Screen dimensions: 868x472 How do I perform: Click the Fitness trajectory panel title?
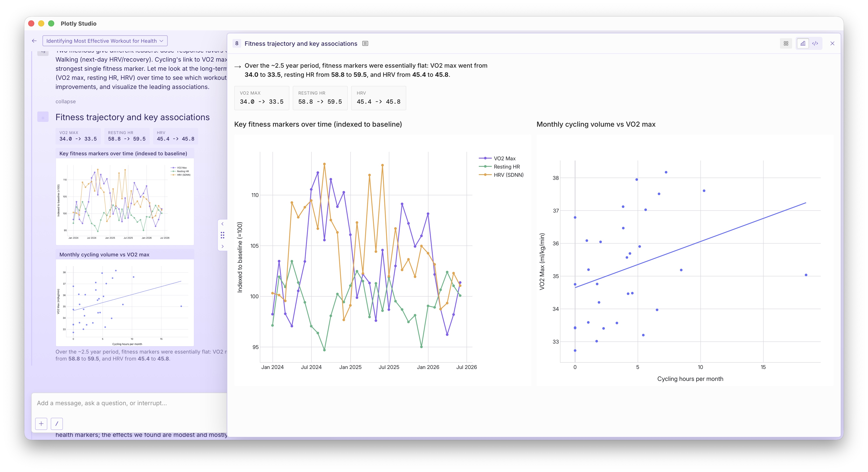301,43
